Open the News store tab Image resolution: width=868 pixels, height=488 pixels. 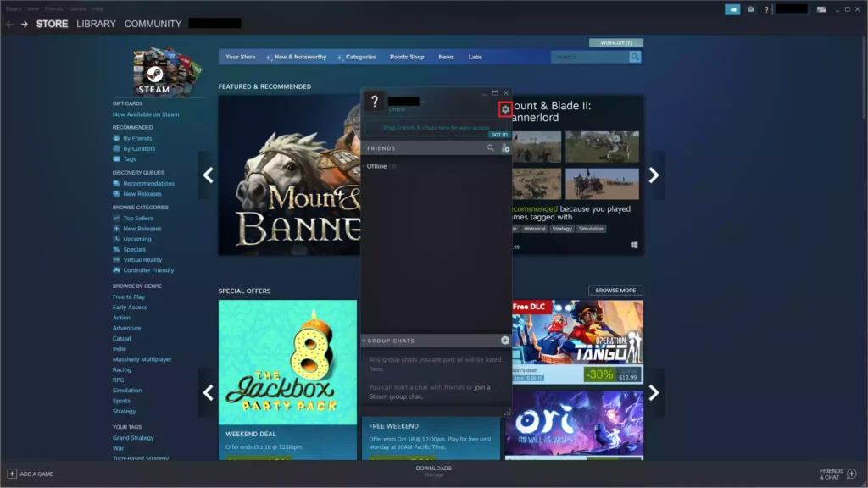[446, 57]
